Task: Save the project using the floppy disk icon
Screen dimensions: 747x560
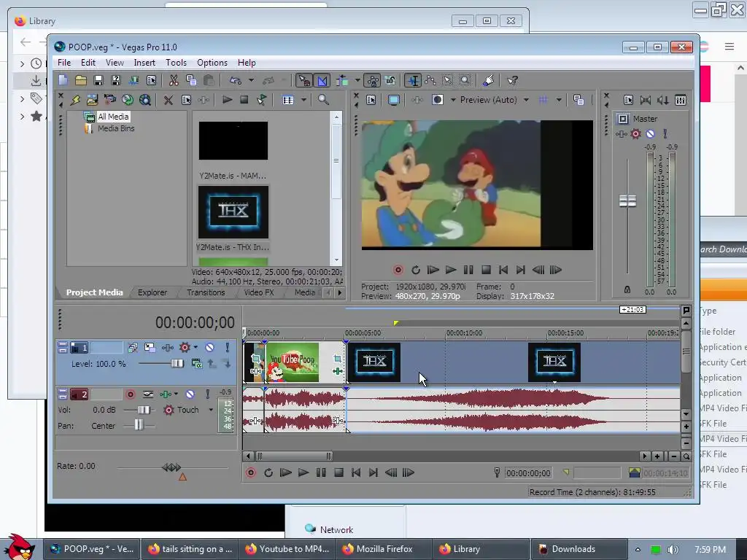Action: (98, 80)
